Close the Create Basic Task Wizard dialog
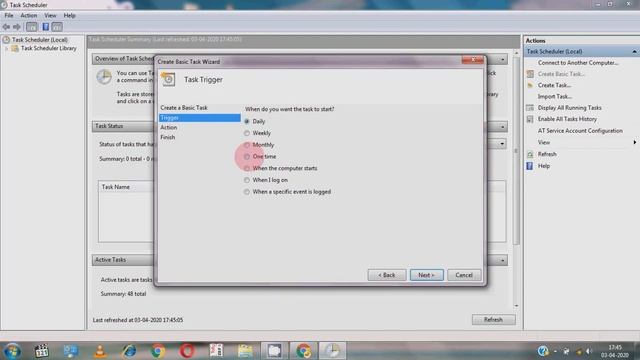Image resolution: width=640 pixels, height=360 pixels. pyautogui.click(x=473, y=60)
